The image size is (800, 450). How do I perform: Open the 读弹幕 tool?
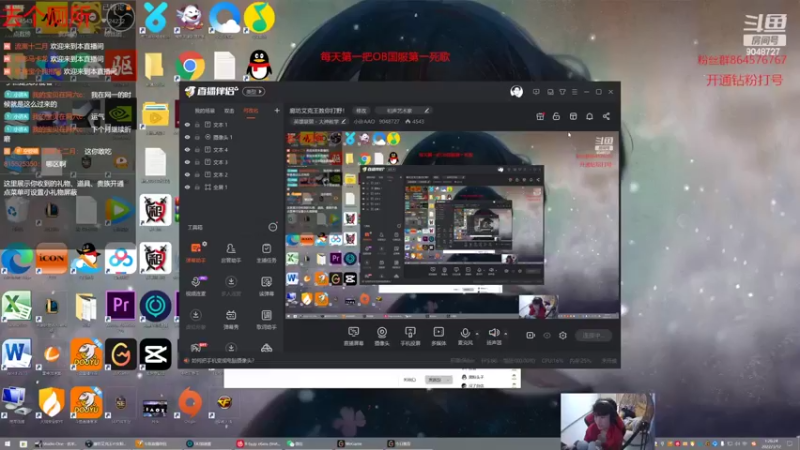click(266, 286)
